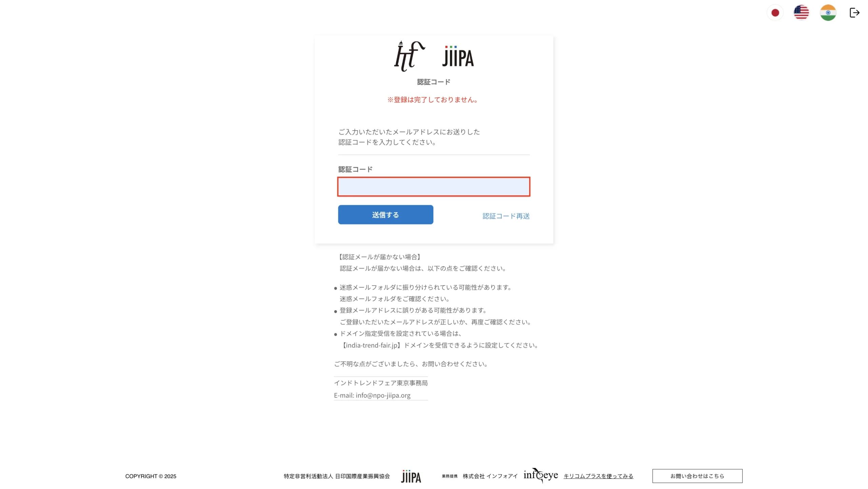Click the red ※登録は完了しておりません notice

tap(433, 100)
